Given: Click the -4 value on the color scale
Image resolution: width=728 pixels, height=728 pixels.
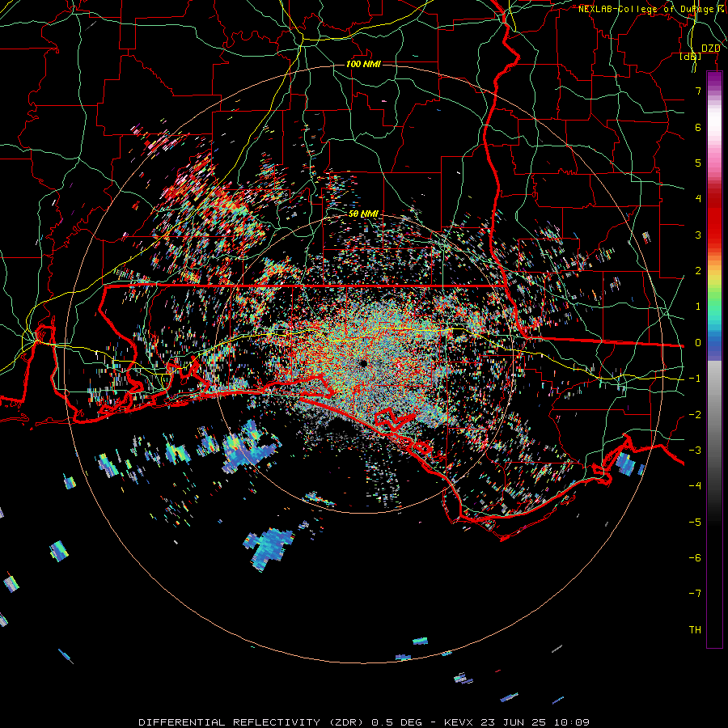Looking at the screenshot, I should click(695, 486).
